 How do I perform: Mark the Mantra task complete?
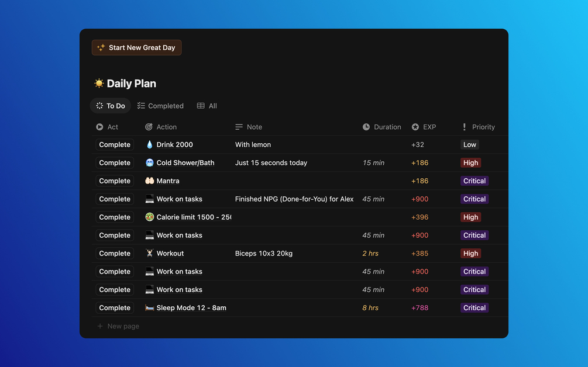[115, 181]
